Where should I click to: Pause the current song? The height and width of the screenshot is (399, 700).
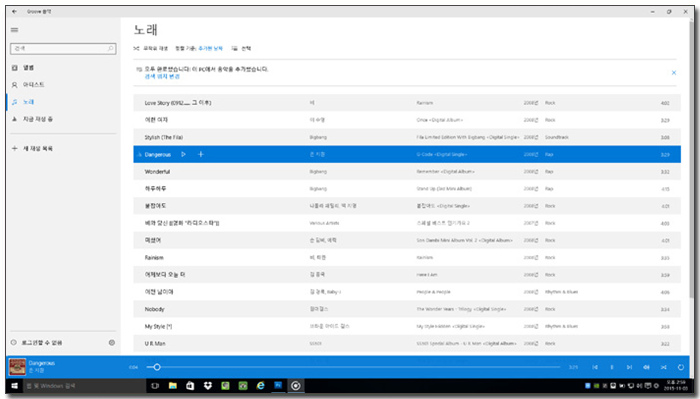[x=612, y=367]
